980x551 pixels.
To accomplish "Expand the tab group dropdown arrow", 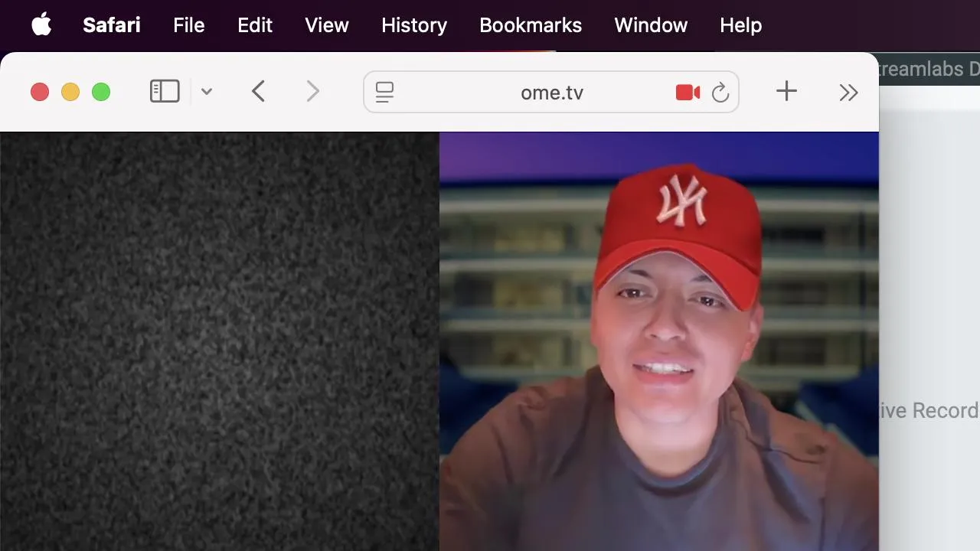I will point(206,92).
